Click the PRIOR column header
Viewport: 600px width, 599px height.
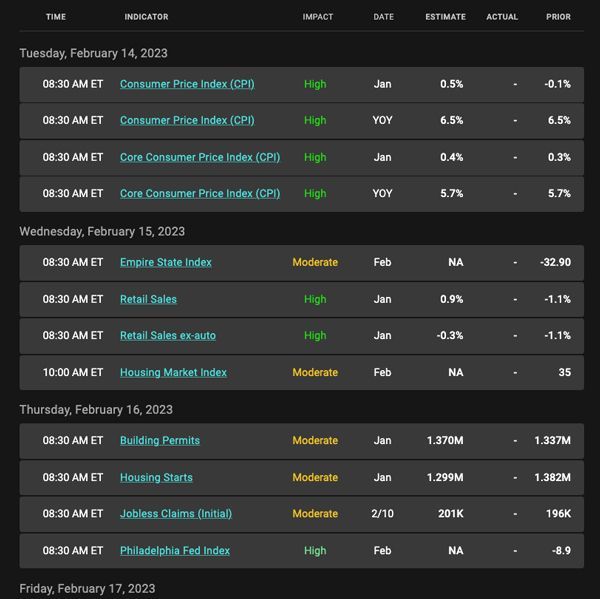pos(558,17)
